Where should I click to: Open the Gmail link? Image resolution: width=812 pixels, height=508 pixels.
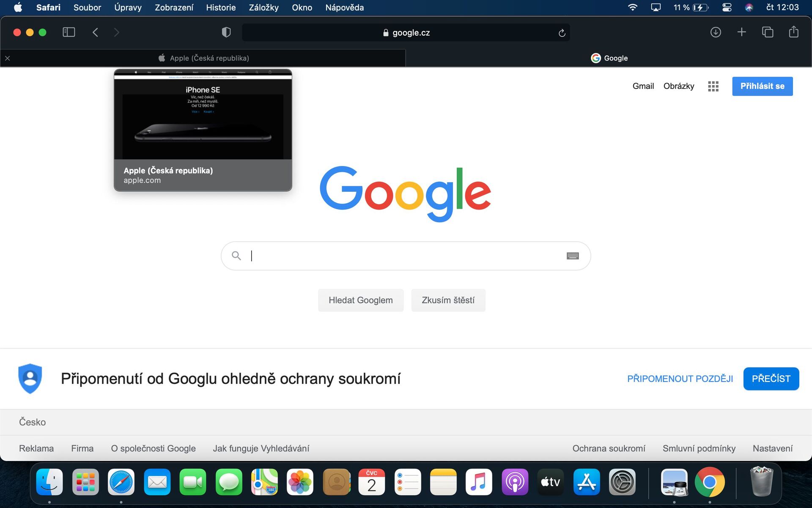(643, 86)
